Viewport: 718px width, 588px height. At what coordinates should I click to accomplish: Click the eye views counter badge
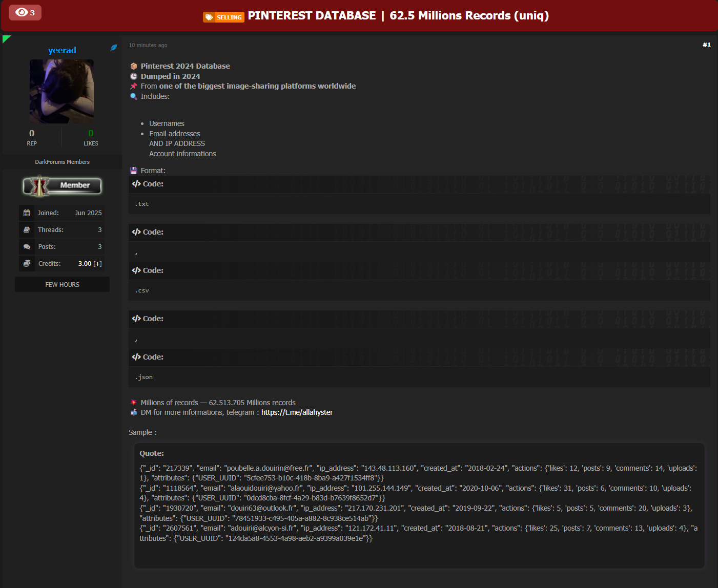click(x=25, y=12)
